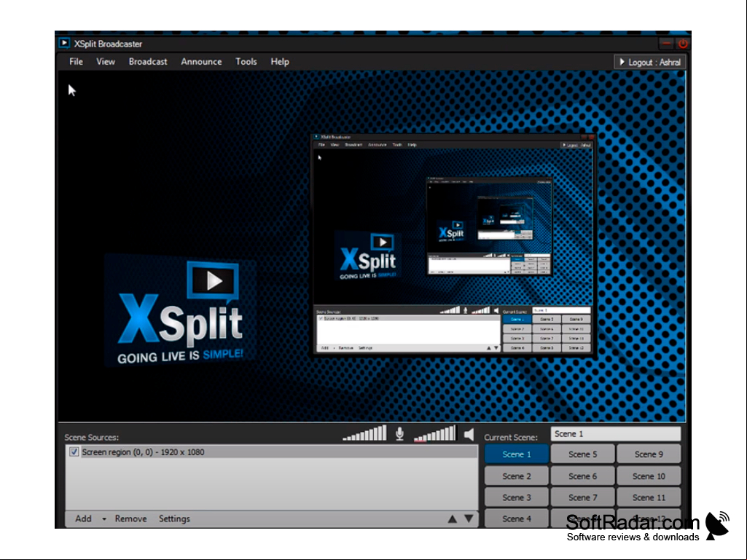This screenshot has height=560, width=747.
Task: Click Add source button
Action: click(x=83, y=518)
